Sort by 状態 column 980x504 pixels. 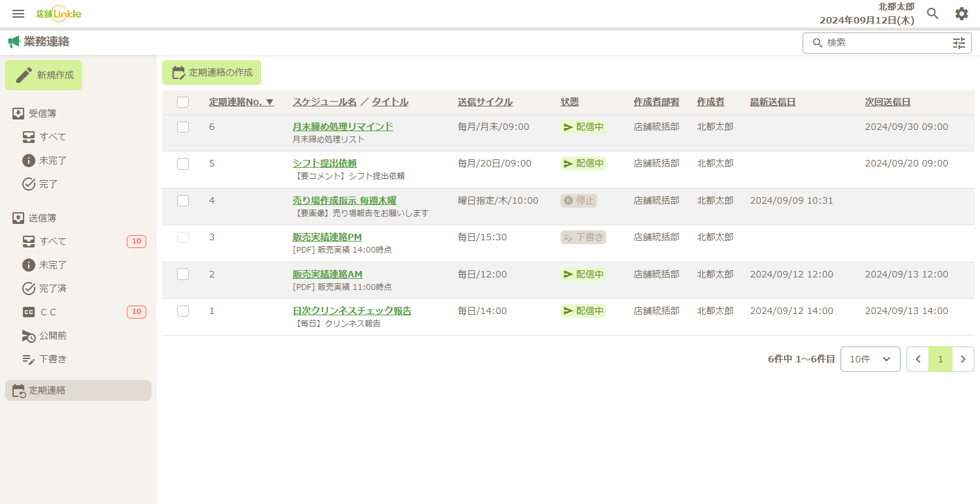(x=570, y=102)
